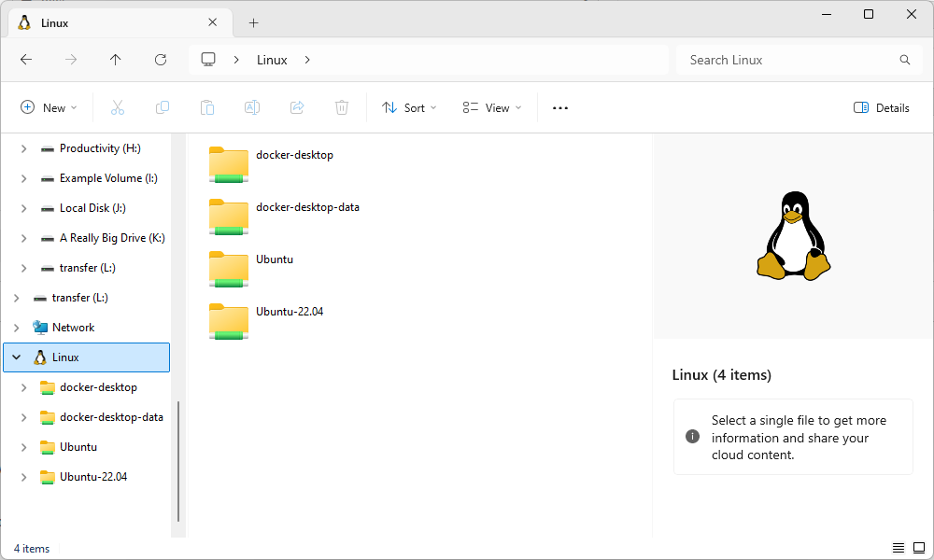Open the View dropdown menu
This screenshot has height=560, width=934.
click(x=492, y=107)
